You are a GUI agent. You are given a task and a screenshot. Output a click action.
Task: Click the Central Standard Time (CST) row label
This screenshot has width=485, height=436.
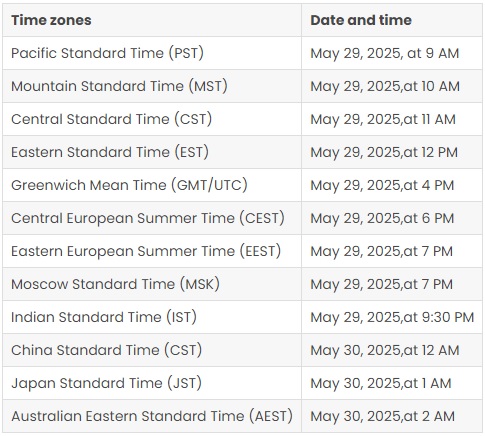[111, 119]
